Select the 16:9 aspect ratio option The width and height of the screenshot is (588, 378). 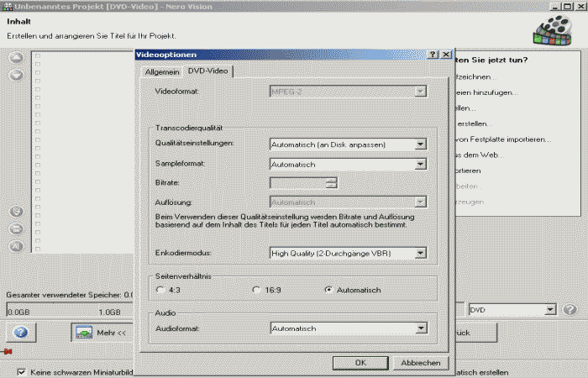pyautogui.click(x=257, y=290)
